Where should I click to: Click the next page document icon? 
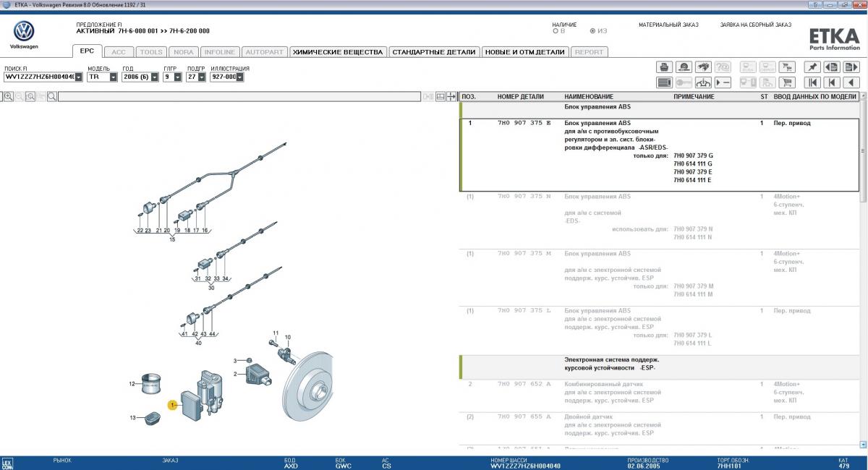tap(851, 67)
